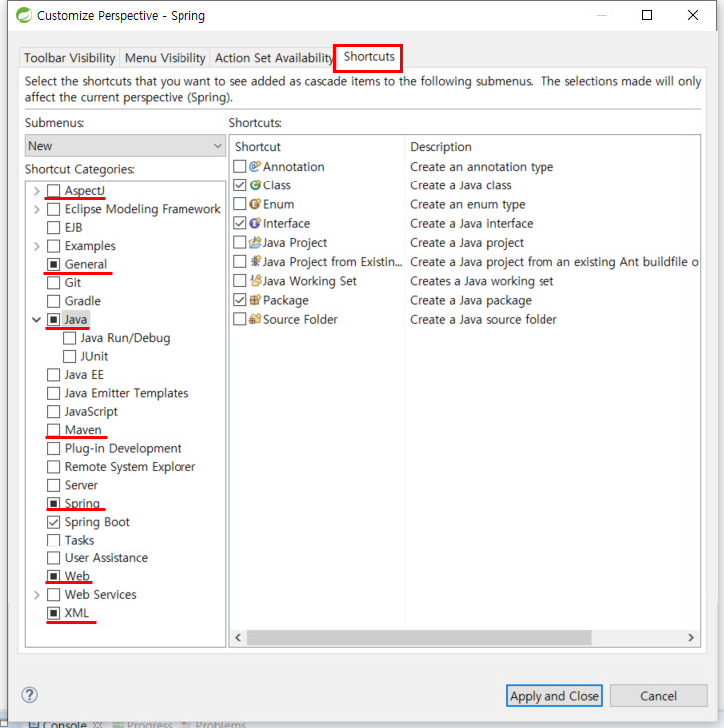Click the Java Project shortcut icon
Viewport: 724px width, 728px height.
point(255,242)
